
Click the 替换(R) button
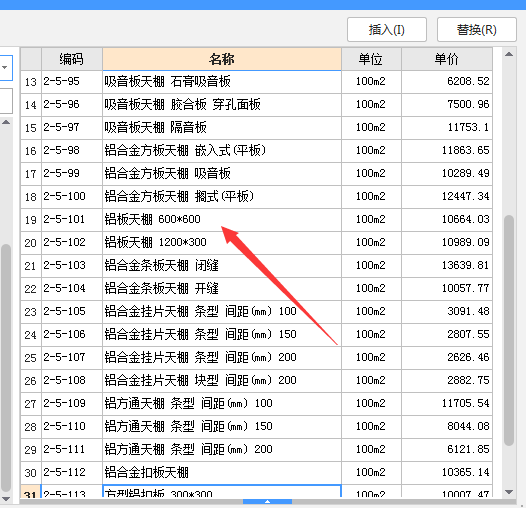coord(477,30)
